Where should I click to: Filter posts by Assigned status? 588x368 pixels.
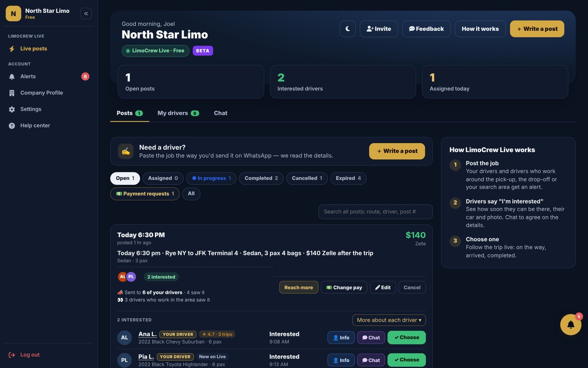point(163,178)
